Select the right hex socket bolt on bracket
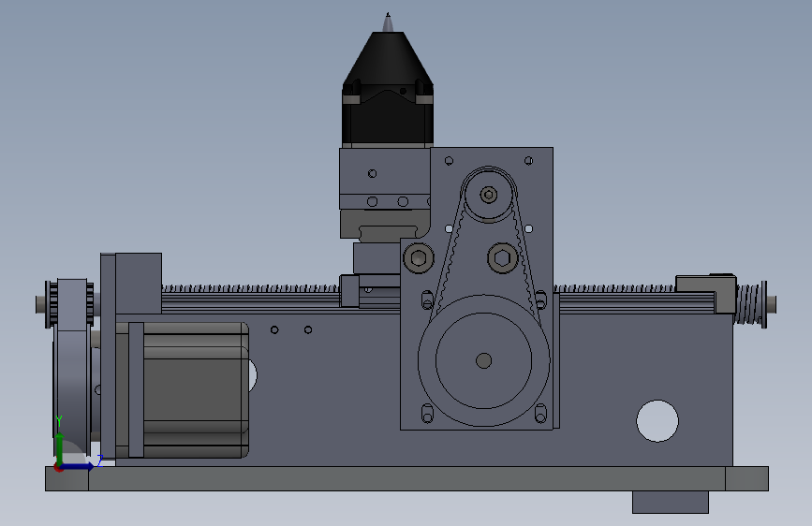The height and width of the screenshot is (526, 812). [503, 257]
